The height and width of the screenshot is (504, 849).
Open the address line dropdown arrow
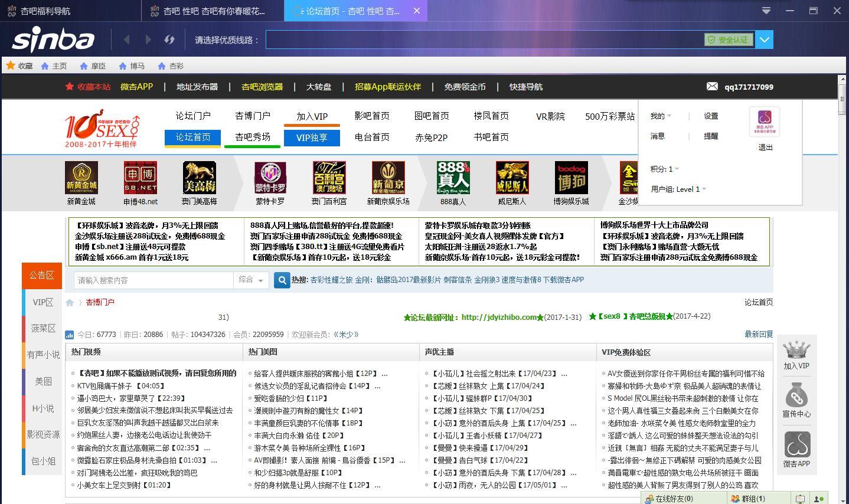(764, 40)
